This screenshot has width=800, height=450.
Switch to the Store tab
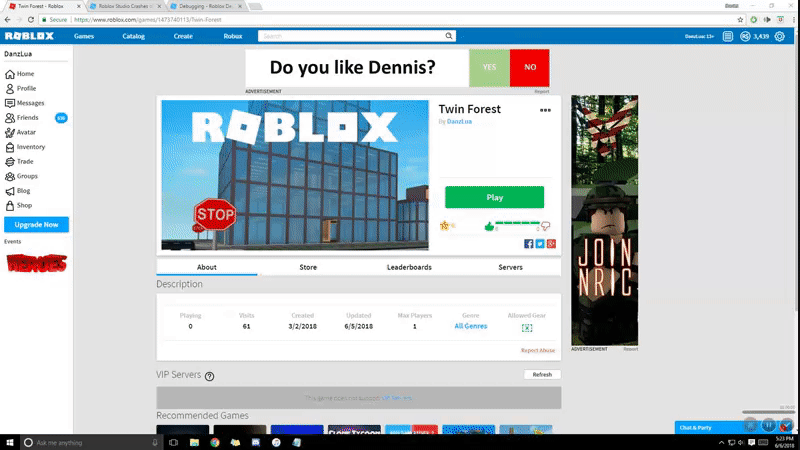point(308,267)
